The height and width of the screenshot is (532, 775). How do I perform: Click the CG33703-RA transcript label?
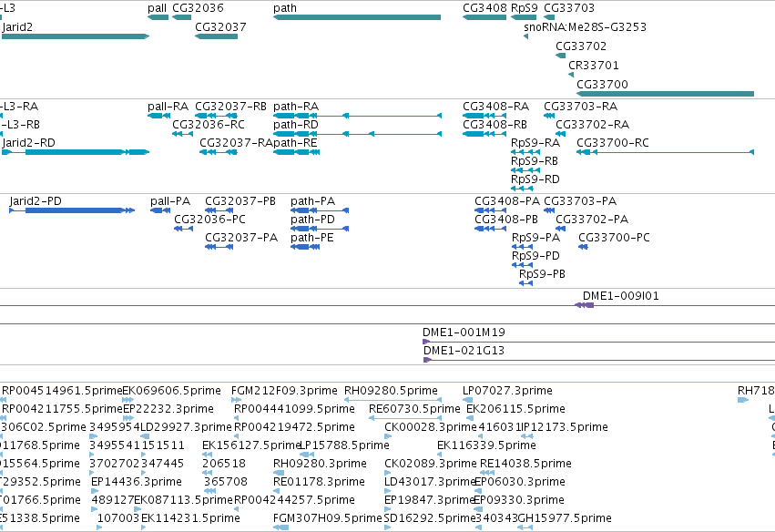click(x=580, y=107)
